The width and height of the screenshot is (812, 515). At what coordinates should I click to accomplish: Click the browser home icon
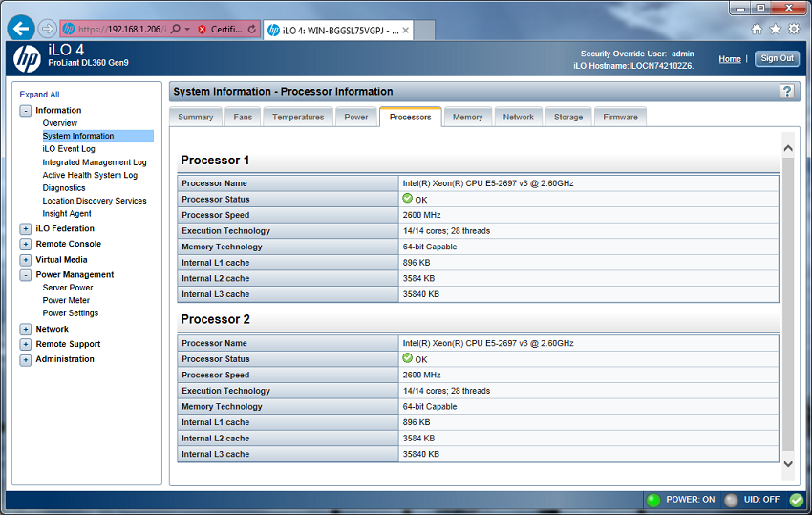pos(758,29)
